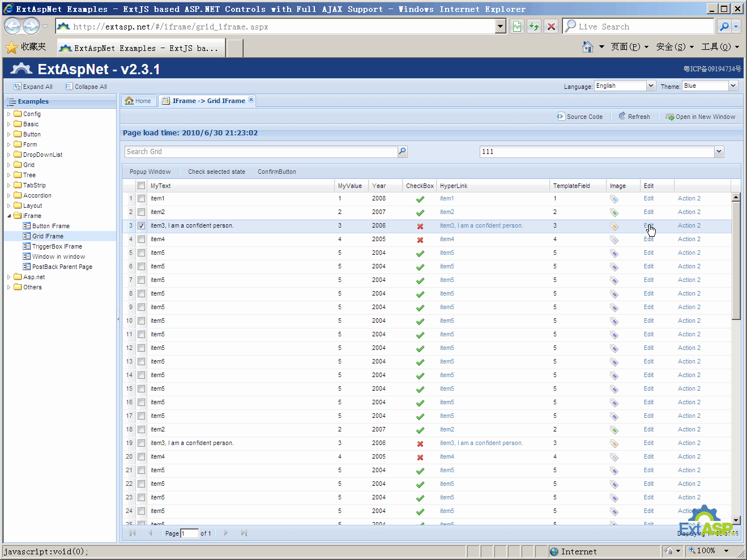Go to next page in grid pager
This screenshot has width=747, height=560.
[x=226, y=533]
